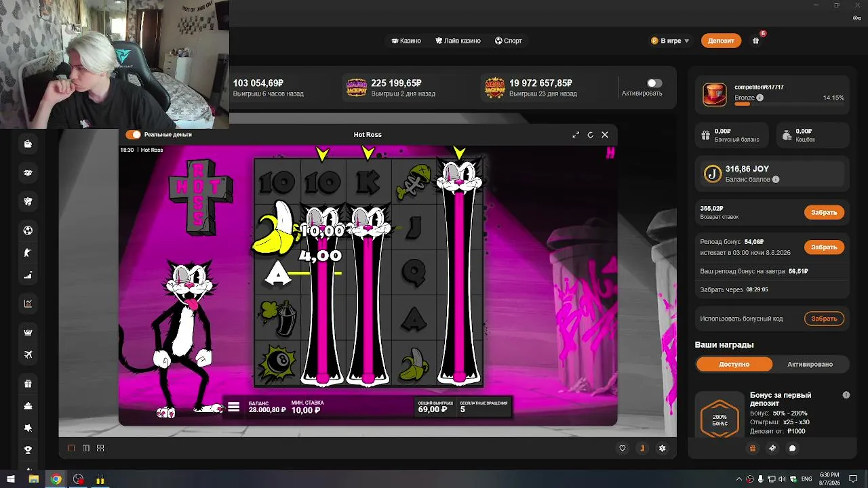
Task: Open the Лайв казино menu item
Action: click(x=458, y=41)
